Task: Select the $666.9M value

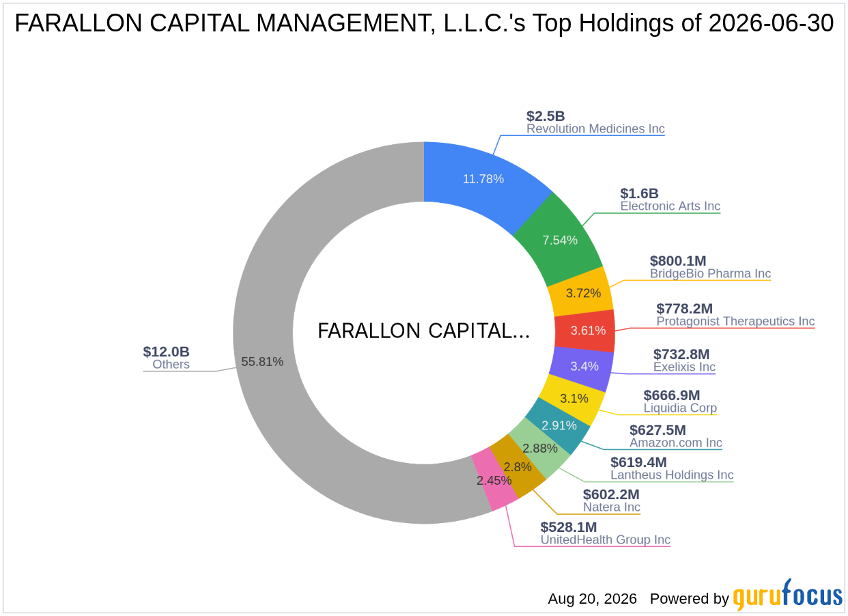Action: (x=672, y=395)
